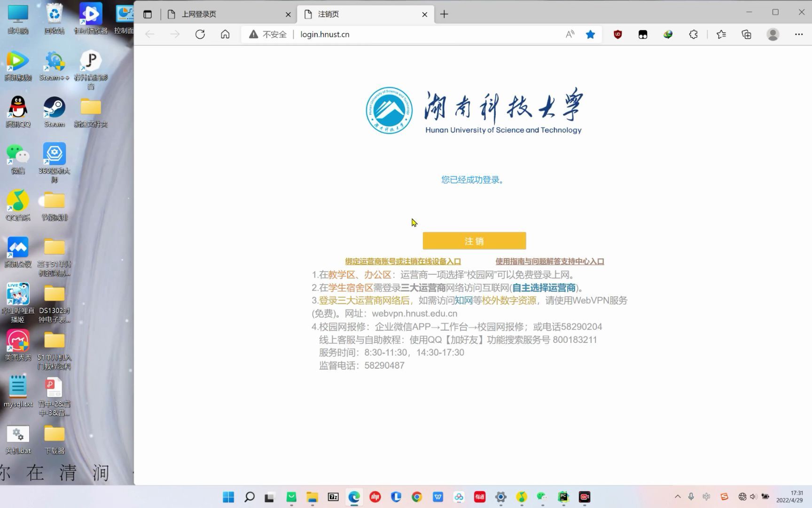Select the 腾讯QQ penguin desktop icon
Viewport: 812px width, 508px height.
18,113
